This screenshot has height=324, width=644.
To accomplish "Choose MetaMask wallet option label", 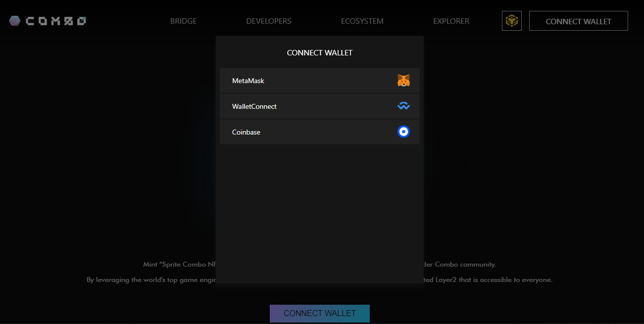I will click(x=248, y=81).
